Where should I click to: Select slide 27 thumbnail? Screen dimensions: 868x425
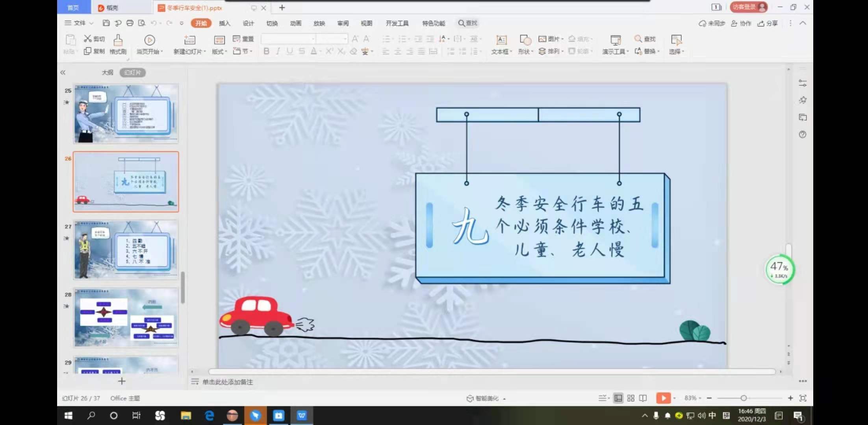(x=126, y=250)
